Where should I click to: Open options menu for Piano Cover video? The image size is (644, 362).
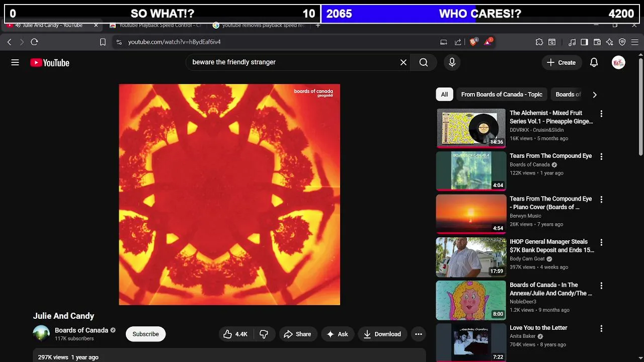[601, 200]
